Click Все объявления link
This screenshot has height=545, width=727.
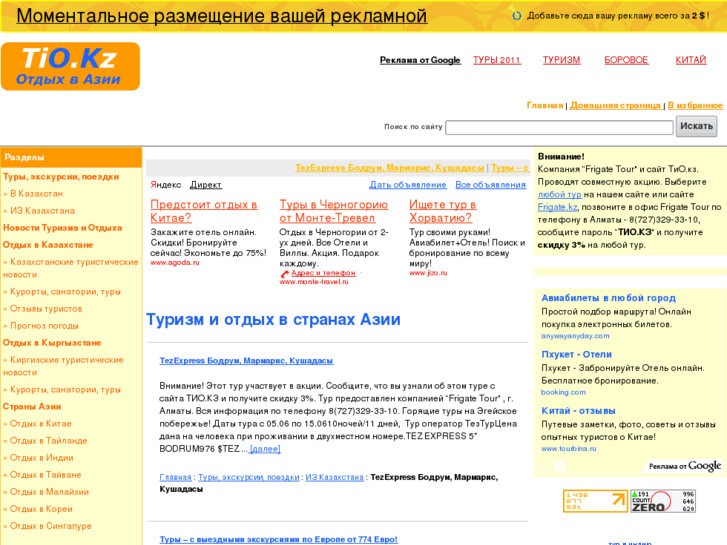pyautogui.click(x=491, y=185)
